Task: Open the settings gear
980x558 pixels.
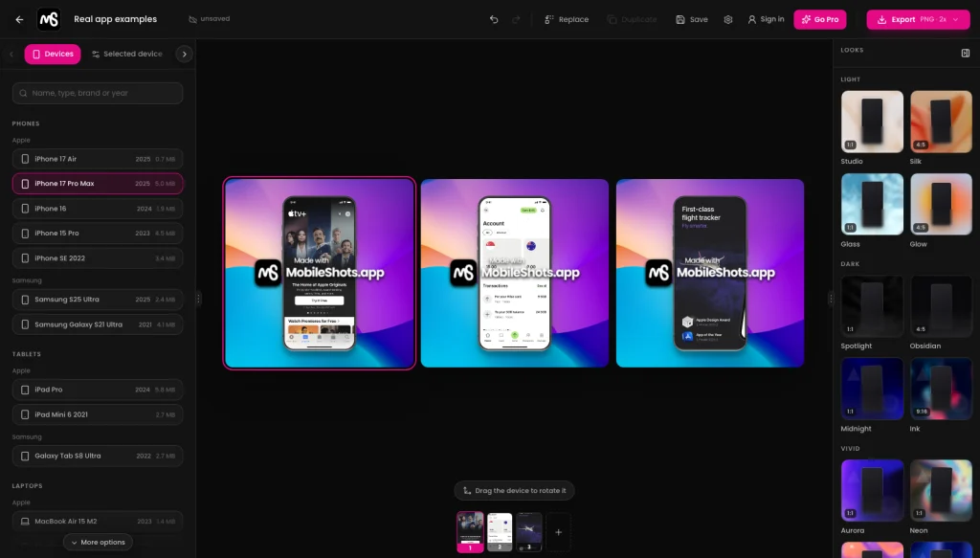Action: click(728, 19)
